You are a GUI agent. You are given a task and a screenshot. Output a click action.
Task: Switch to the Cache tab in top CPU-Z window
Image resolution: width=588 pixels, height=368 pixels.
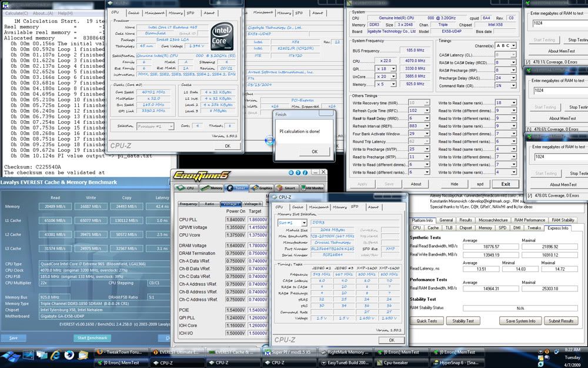(x=134, y=13)
